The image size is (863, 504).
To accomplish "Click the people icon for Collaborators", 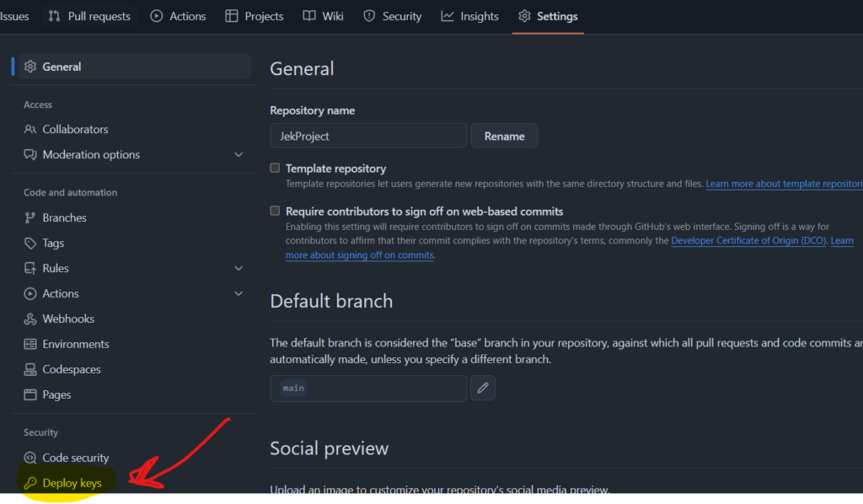I will coord(30,129).
